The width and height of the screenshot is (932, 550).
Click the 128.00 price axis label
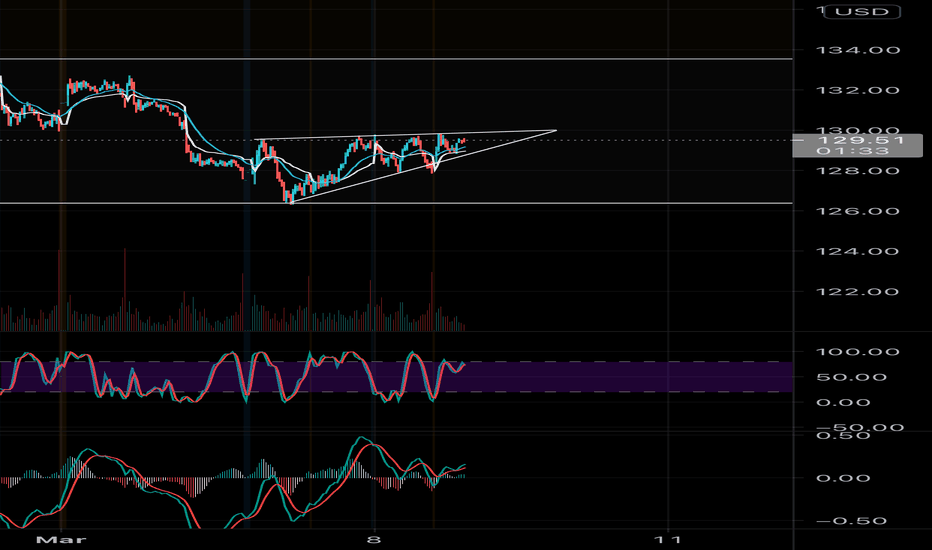click(x=858, y=171)
